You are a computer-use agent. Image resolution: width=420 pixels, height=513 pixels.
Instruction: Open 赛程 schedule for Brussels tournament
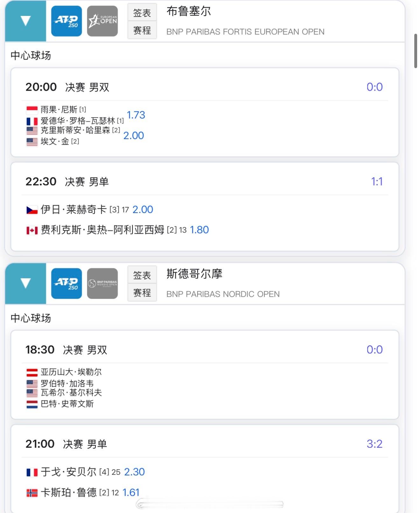click(x=142, y=30)
